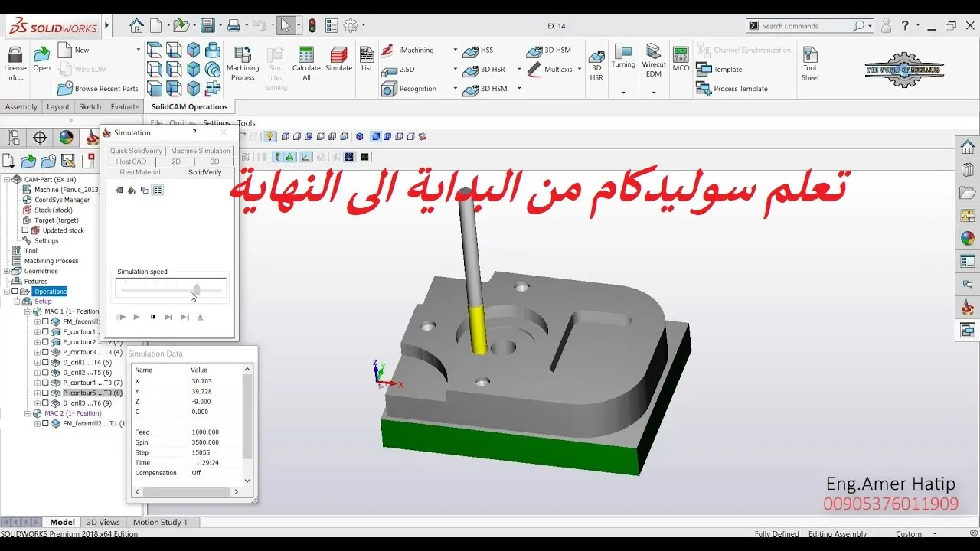Open the G-code List tool
This screenshot has height=551, width=980.
point(367,59)
